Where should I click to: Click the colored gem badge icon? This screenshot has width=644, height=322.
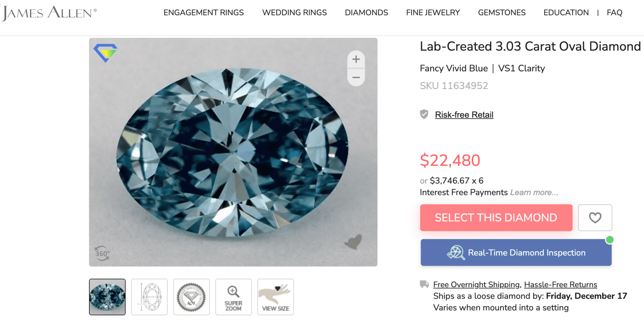[106, 52]
